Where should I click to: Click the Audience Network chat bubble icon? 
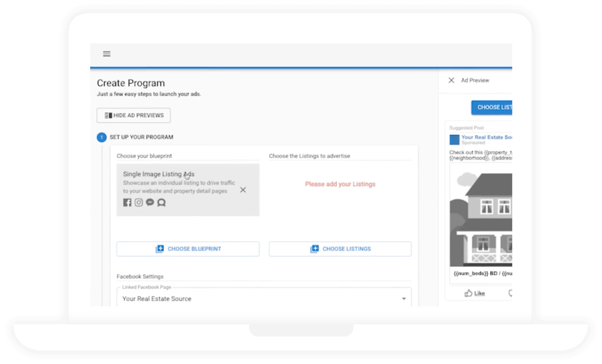pyautogui.click(x=161, y=202)
